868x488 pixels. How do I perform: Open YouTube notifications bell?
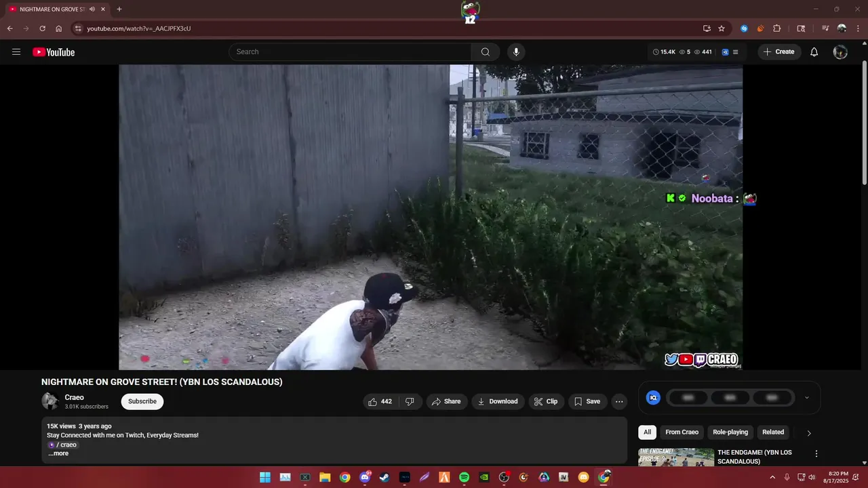click(814, 52)
